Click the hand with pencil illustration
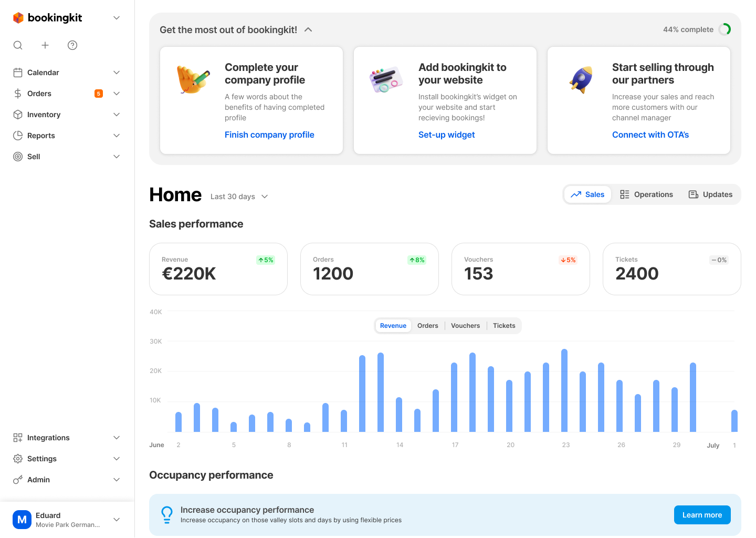This screenshot has width=756, height=538. coord(193,80)
